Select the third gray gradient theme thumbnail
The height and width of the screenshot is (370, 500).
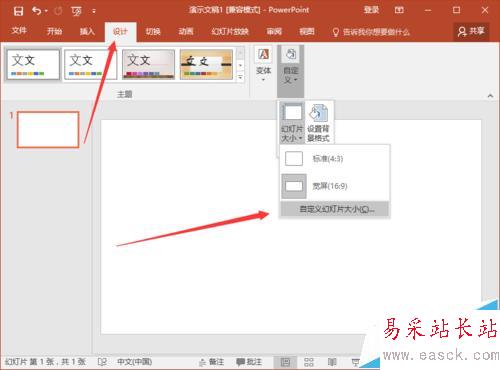click(x=148, y=65)
